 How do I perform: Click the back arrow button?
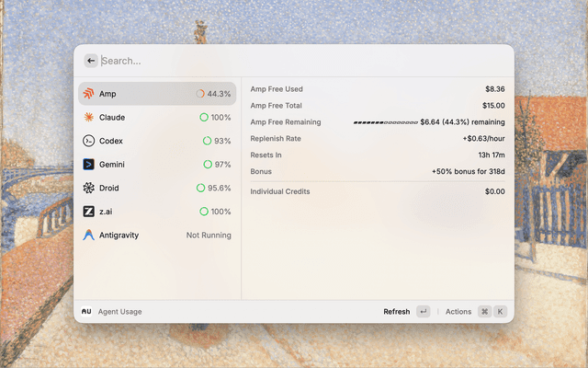(91, 61)
